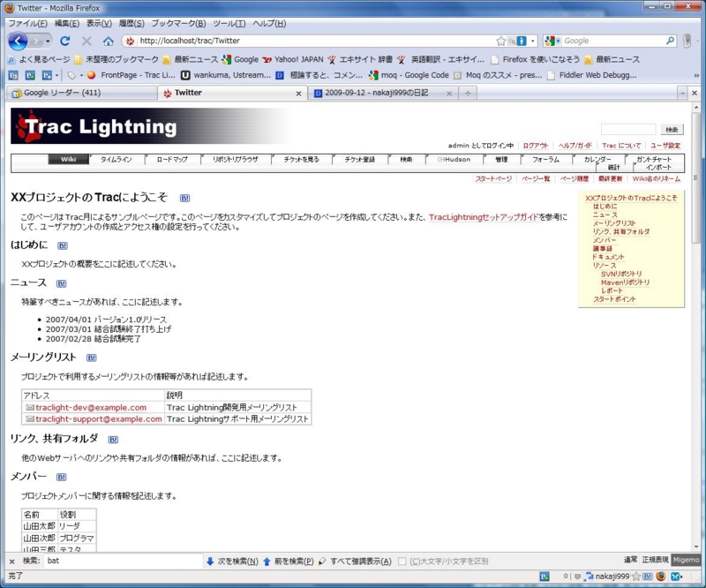
Task: Click the traclight-support@example.com mail link
Action: [x=99, y=419]
